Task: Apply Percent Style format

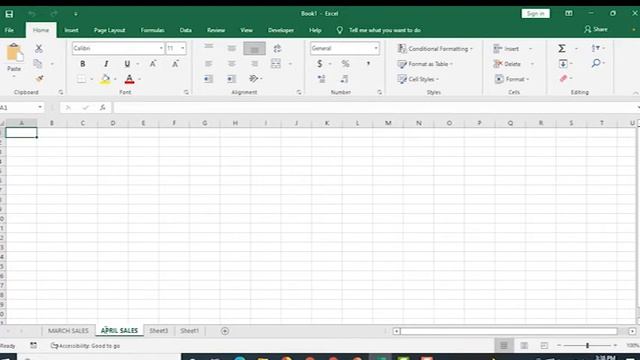Action: (345, 63)
